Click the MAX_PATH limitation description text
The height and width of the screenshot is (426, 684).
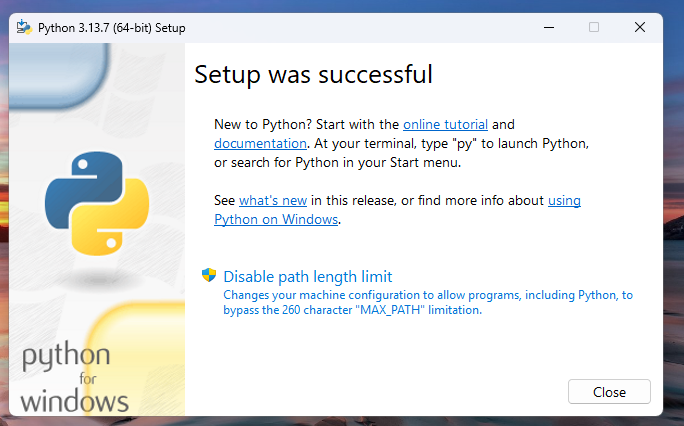[x=427, y=303]
